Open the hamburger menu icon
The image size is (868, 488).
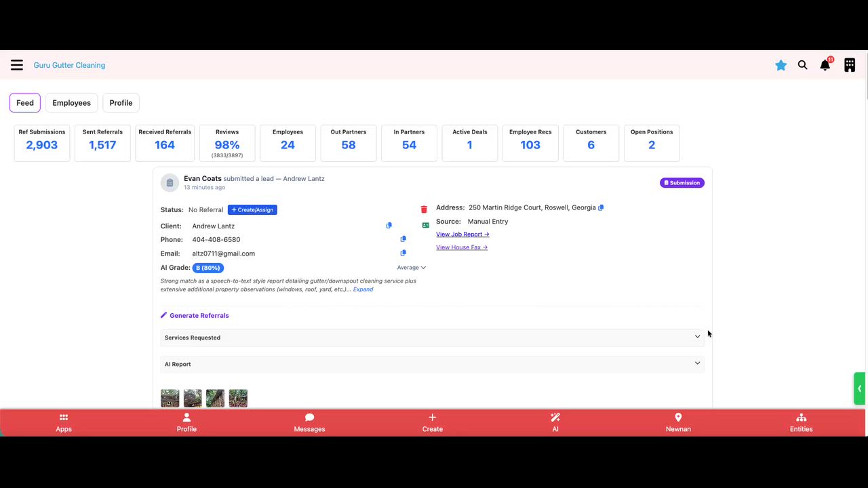17,65
